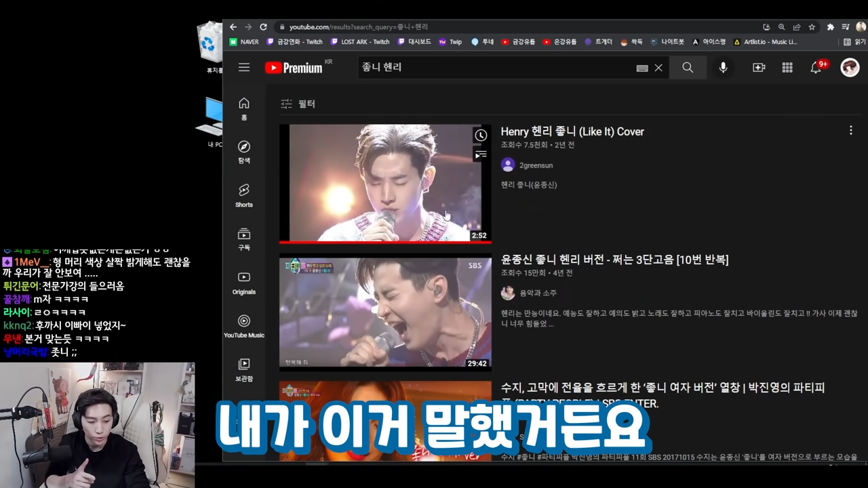Open the YouTube apps grid icon
The width and height of the screenshot is (868, 488).
click(787, 68)
